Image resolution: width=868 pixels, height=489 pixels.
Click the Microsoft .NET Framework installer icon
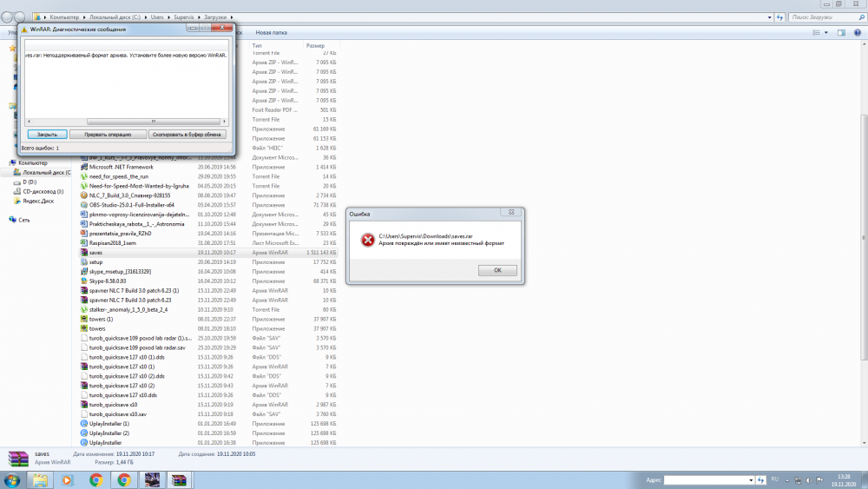tap(84, 167)
